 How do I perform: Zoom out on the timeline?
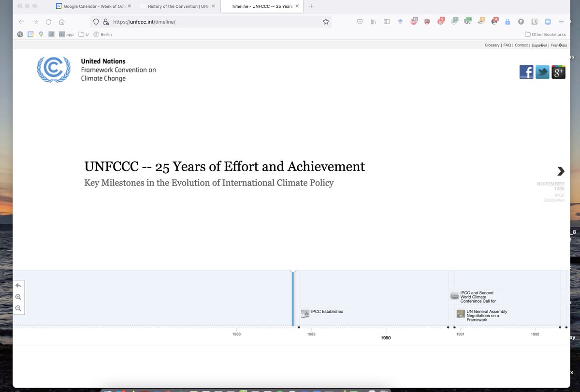(18, 308)
